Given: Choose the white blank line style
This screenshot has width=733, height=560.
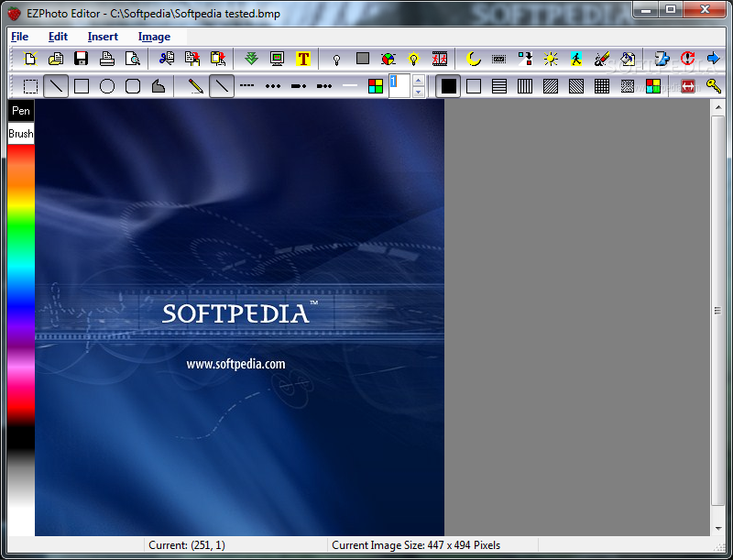Looking at the screenshot, I should [x=350, y=85].
